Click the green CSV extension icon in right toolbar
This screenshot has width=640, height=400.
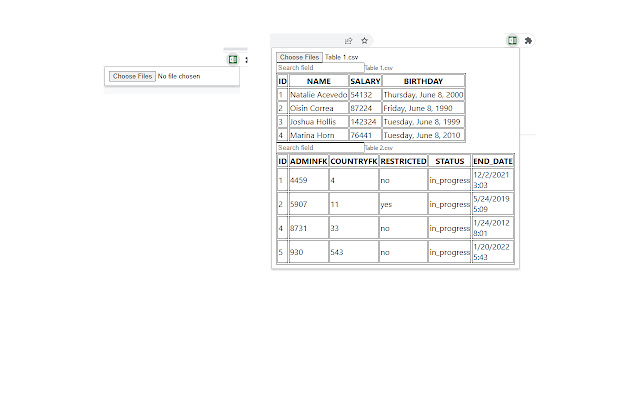pos(512,40)
